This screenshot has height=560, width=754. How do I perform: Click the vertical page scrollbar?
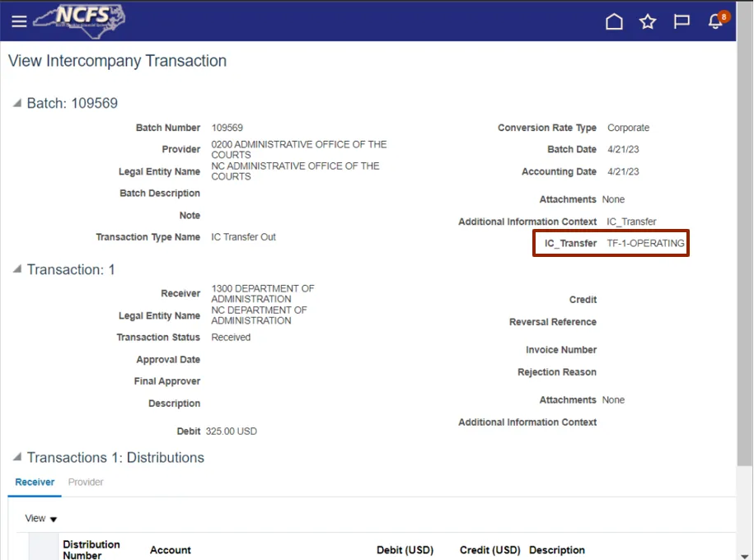coord(745,247)
